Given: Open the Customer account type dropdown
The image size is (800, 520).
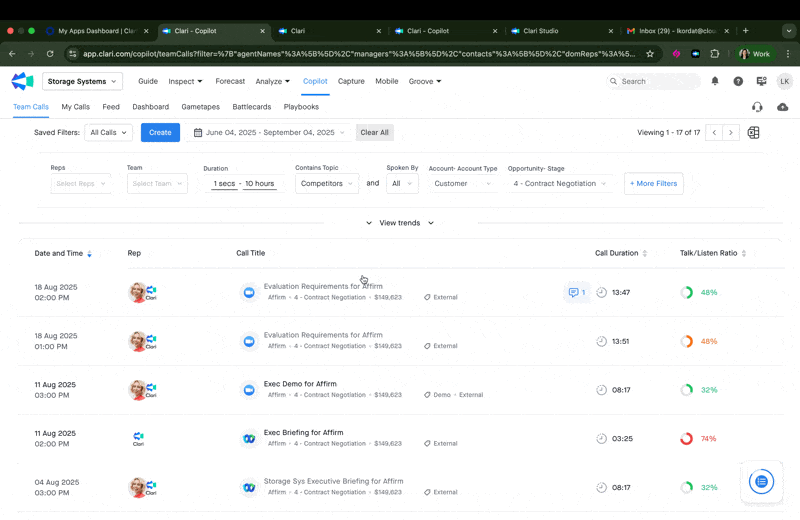Looking at the screenshot, I should (x=463, y=184).
